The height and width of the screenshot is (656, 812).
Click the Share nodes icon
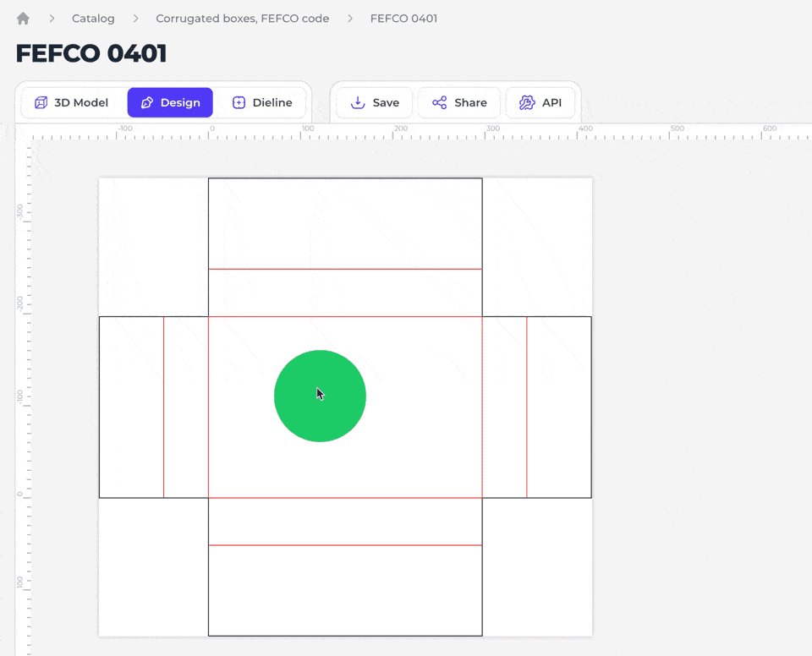[439, 103]
